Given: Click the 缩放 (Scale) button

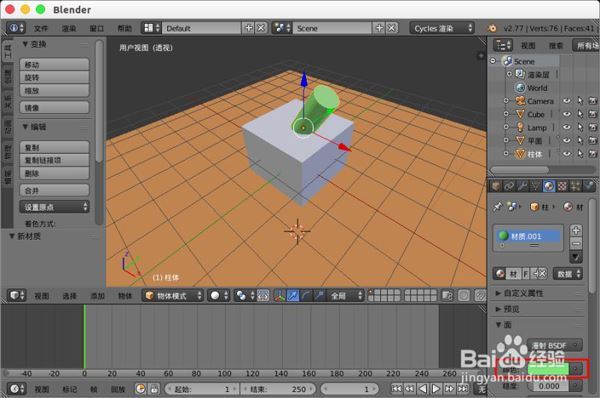Looking at the screenshot, I should point(54,90).
